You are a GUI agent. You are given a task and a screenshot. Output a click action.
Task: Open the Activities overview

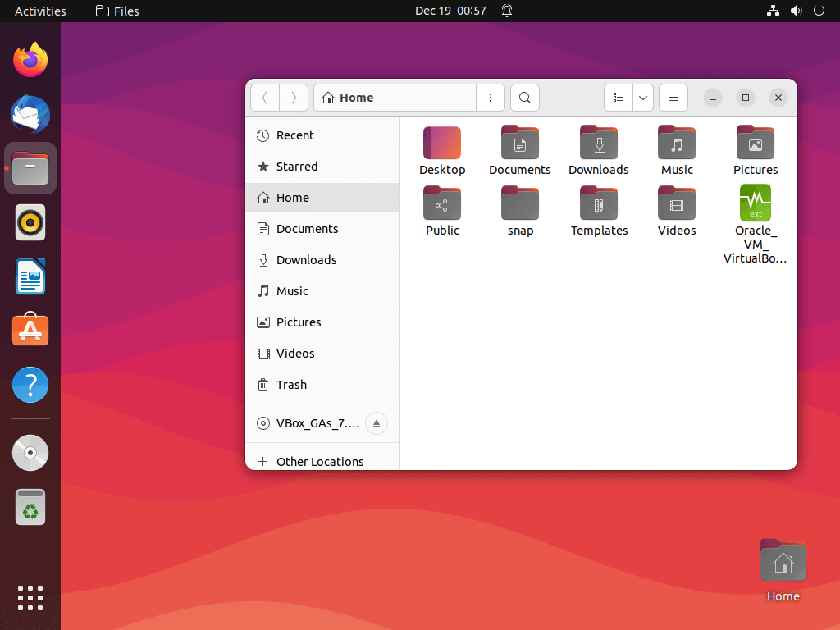[40, 11]
